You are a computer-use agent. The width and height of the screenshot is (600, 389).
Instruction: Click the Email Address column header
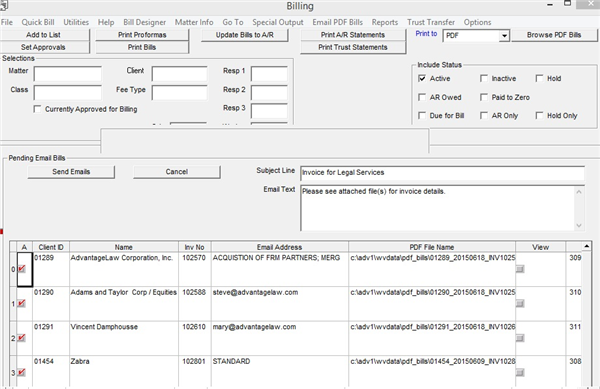tap(280, 247)
